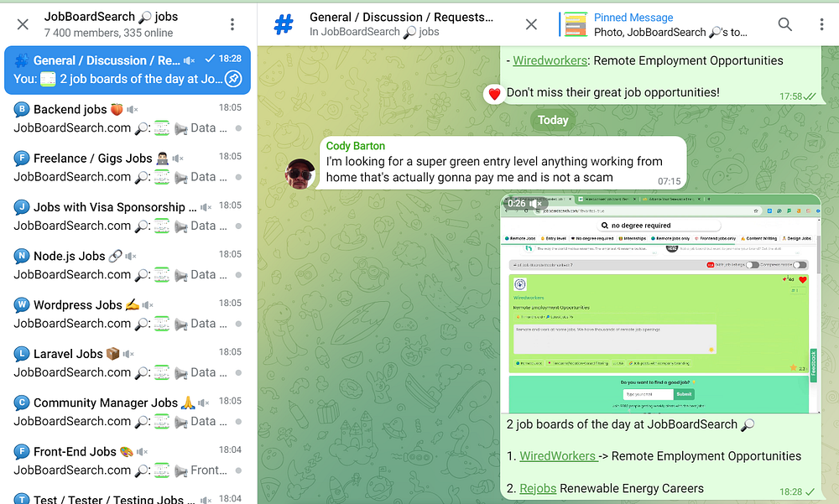Click 'Don't miss their great job opportunities!' text
The height and width of the screenshot is (504, 839).
tap(612, 92)
